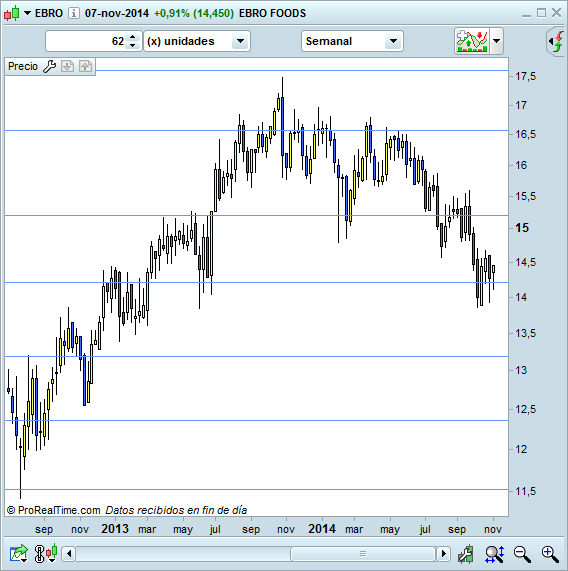
Task: Expand the indicators icon dropdown arrow
Action: tap(497, 41)
